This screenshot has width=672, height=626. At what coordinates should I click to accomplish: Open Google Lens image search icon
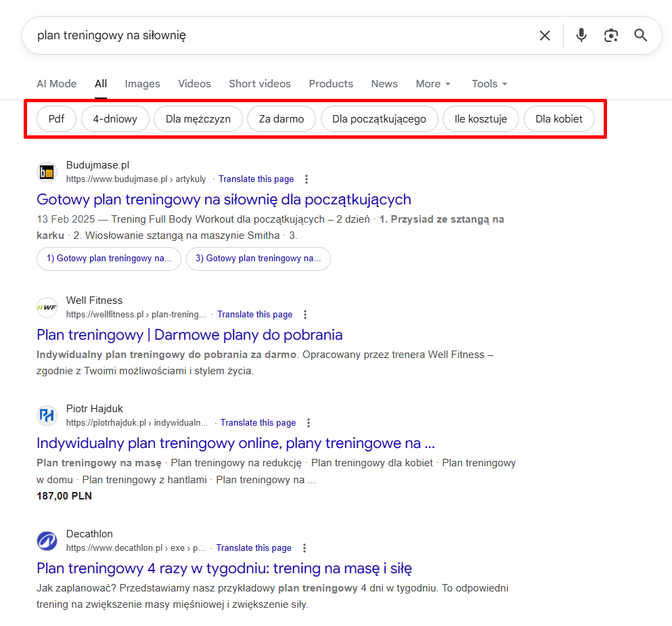point(610,35)
